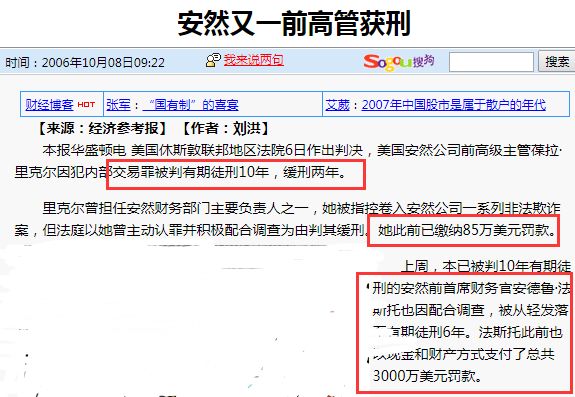Click the 搜索 search button
This screenshot has width=575, height=397.
tap(557, 62)
